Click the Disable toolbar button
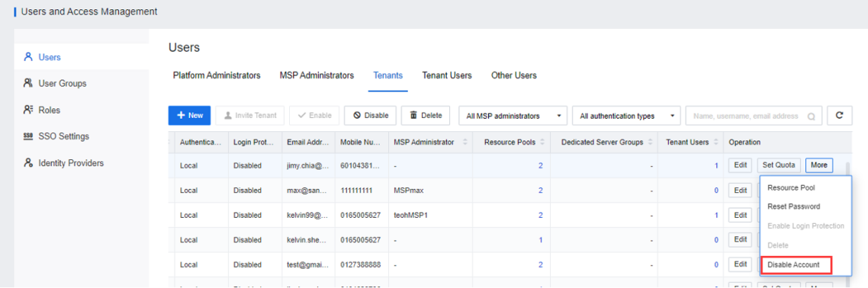Viewport: 868px width, 288px height. (371, 116)
